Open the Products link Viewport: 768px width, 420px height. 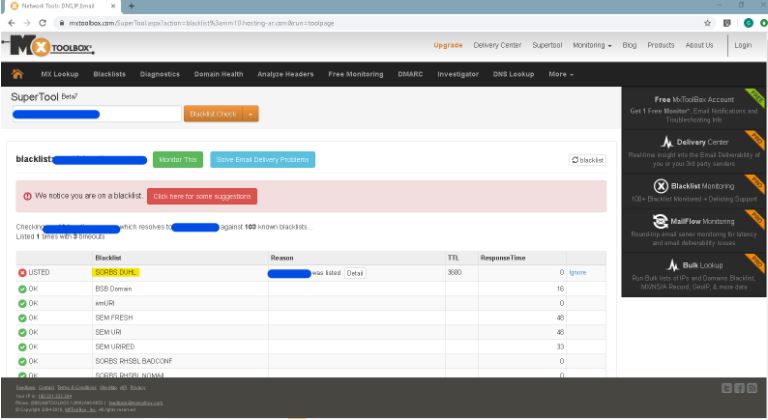click(x=661, y=45)
